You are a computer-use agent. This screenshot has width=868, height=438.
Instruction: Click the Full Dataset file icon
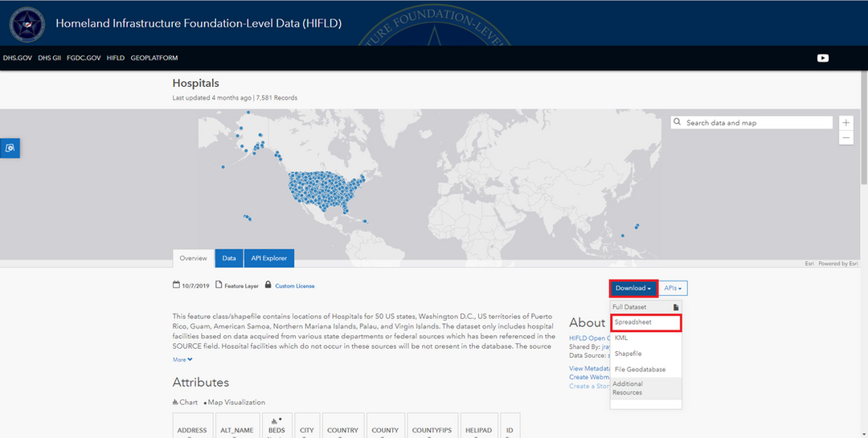coord(676,307)
